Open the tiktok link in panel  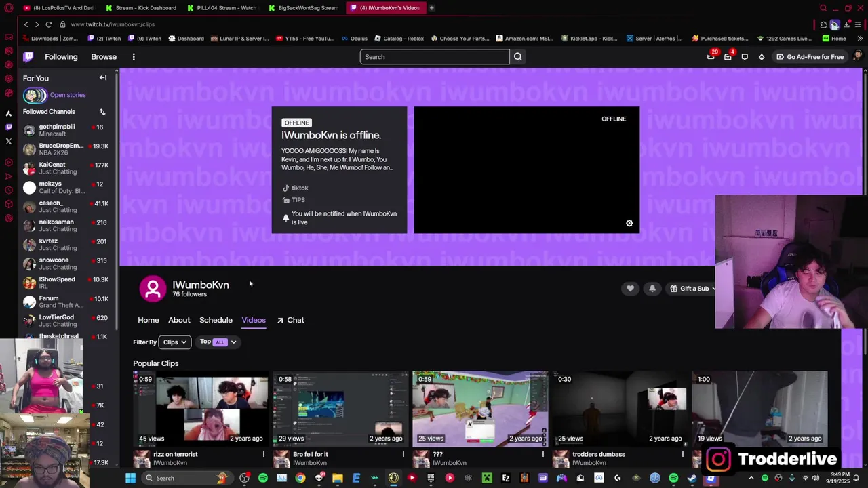pyautogui.click(x=295, y=188)
